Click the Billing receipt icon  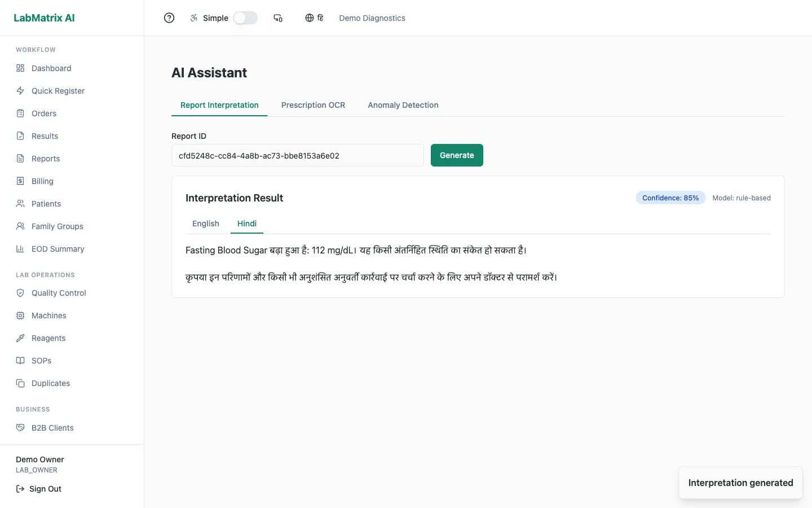click(x=20, y=181)
